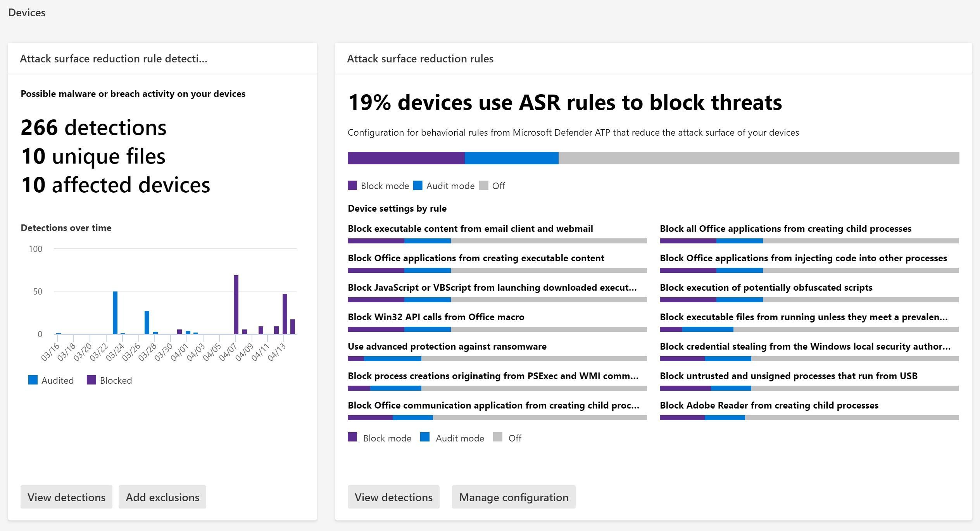Image resolution: width=980 pixels, height=531 pixels.
Task: Open Block Adobe Reader from creating child processes
Action: coord(769,405)
